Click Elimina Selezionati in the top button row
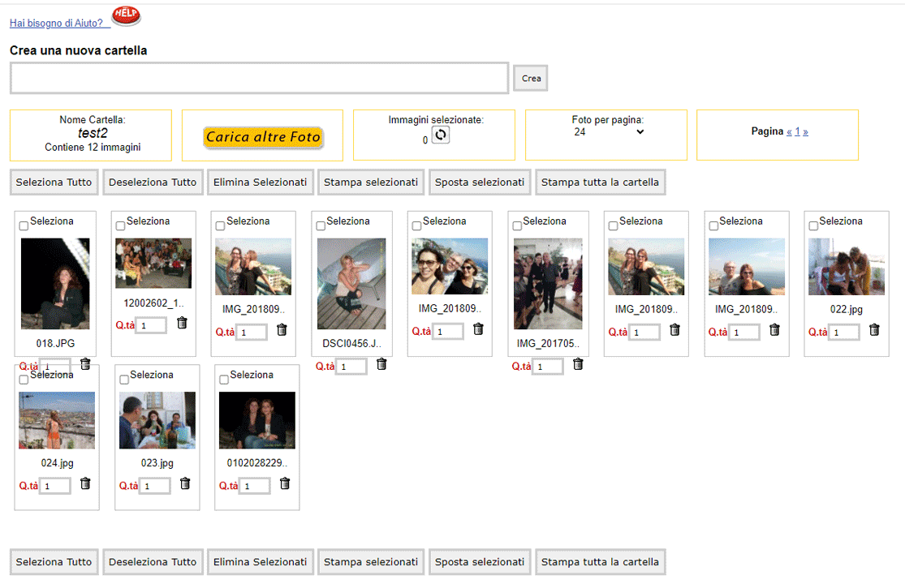 [261, 182]
